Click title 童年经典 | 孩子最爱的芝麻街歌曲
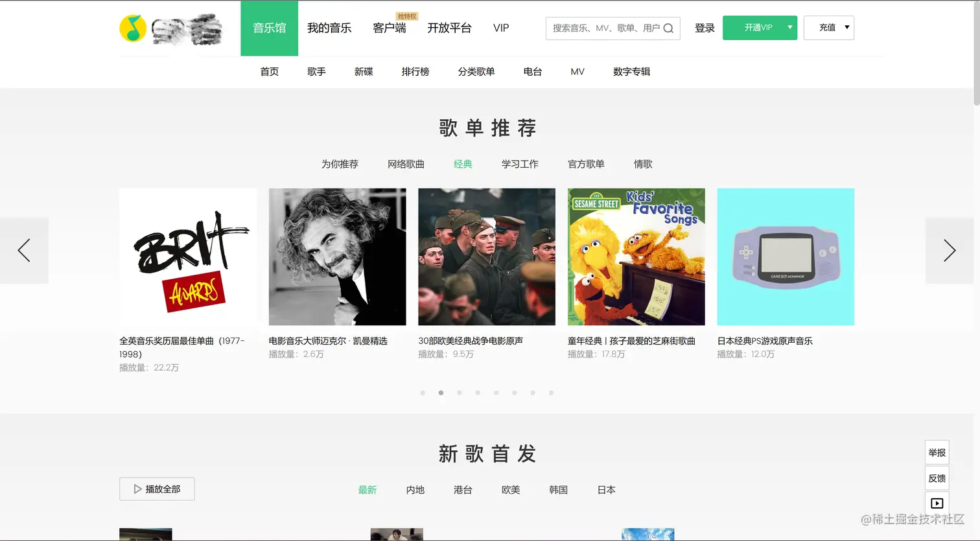Screen dimensions: 980x541 click(x=631, y=341)
